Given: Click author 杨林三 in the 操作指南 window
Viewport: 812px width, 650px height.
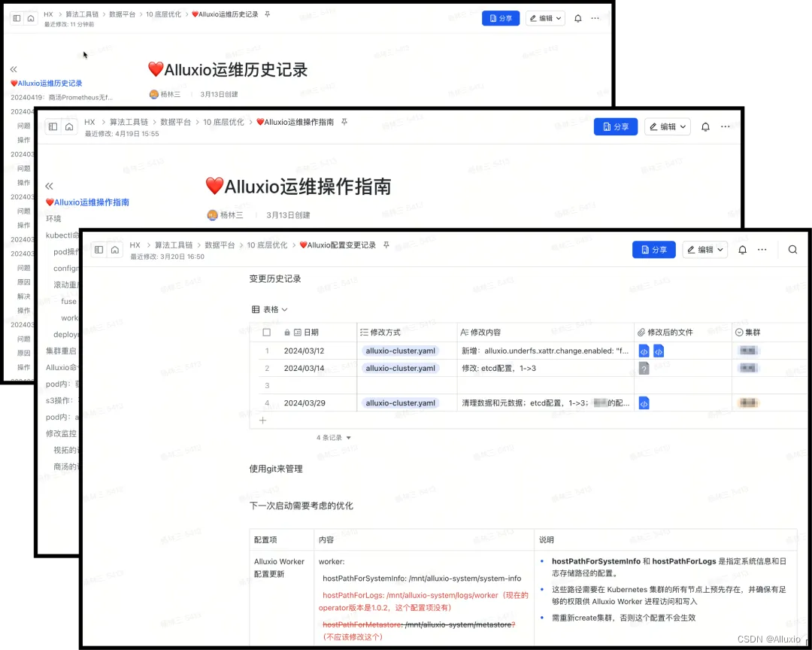Looking at the screenshot, I should 226,214.
